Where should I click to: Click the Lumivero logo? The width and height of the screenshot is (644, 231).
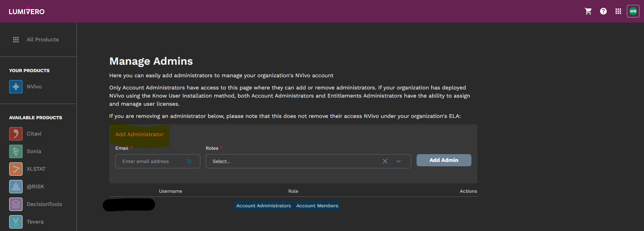[x=27, y=11]
